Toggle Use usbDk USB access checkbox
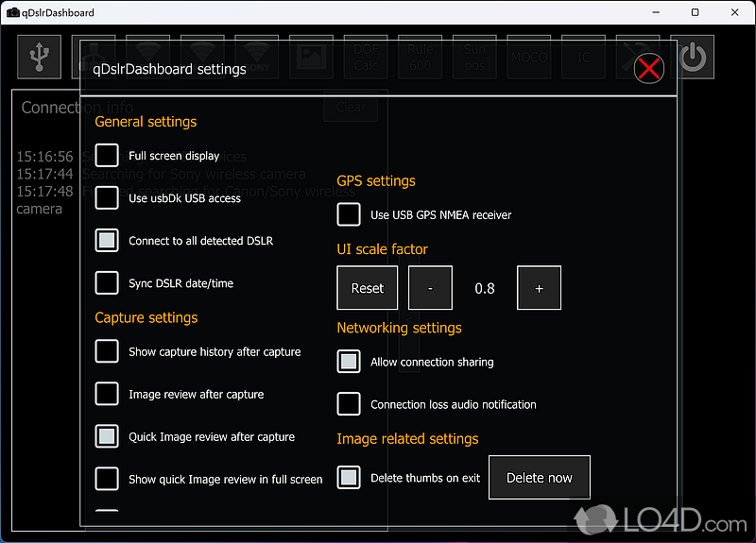Viewport: 756px width, 543px height. (107, 198)
